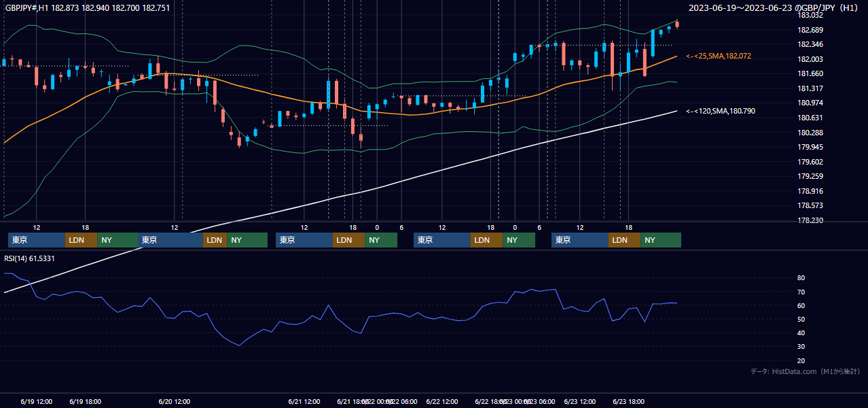Click the 6/23 12:00 time label
Screen dimensions: 868x408
[579, 401]
